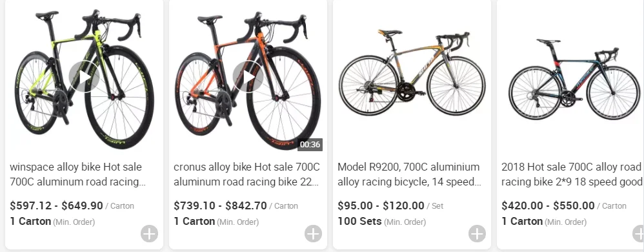Image resolution: width=644 pixels, height=252 pixels.
Task: Play the winspace alloy bike video
Action: (x=84, y=76)
